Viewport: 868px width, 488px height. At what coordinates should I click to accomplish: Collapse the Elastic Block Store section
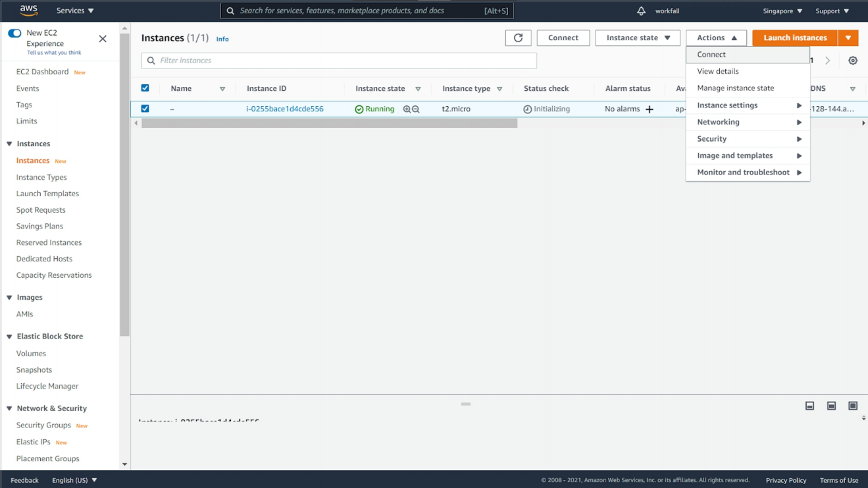tap(9, 337)
